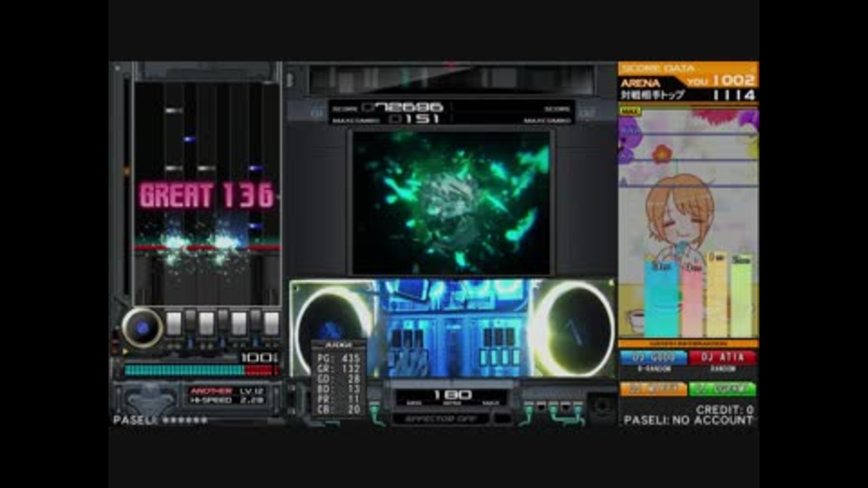Click the left PASELI masked balance
The image size is (868, 488).
pyautogui.click(x=161, y=420)
